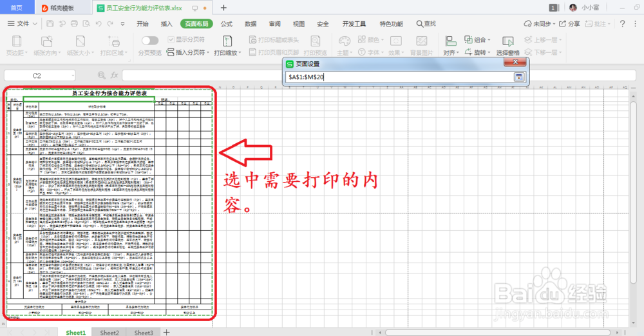Click the 查找 search button
This screenshot has width=644, height=336.
click(426, 24)
